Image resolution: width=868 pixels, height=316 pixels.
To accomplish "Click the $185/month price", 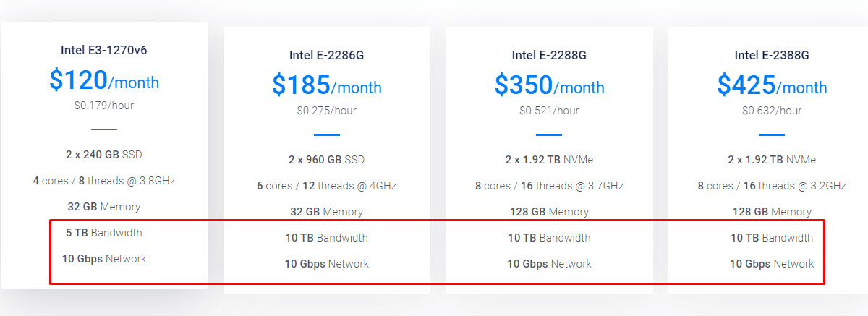I will coord(327,85).
